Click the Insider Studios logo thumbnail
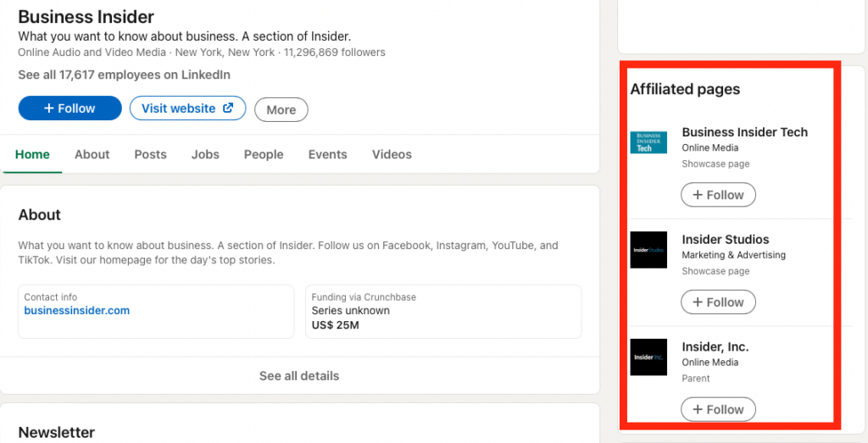This screenshot has height=443, width=868. pyautogui.click(x=648, y=250)
